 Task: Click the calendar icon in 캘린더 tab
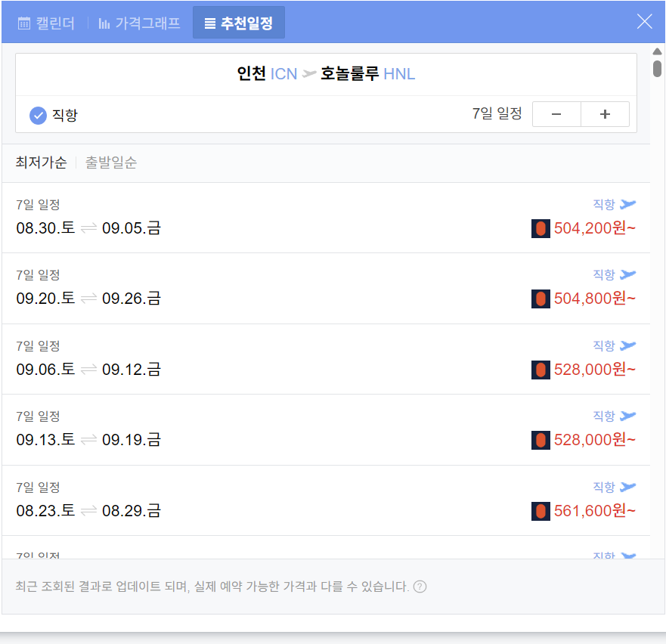click(24, 23)
